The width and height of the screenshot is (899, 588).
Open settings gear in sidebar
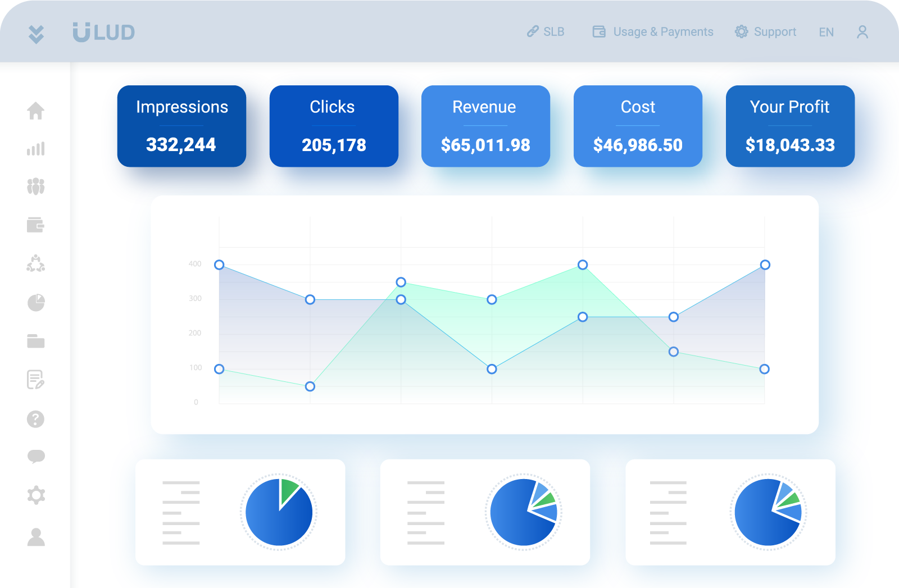point(36,495)
